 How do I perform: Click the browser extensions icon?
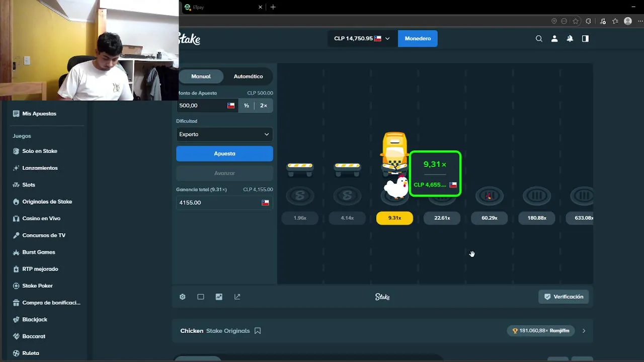tap(588, 21)
